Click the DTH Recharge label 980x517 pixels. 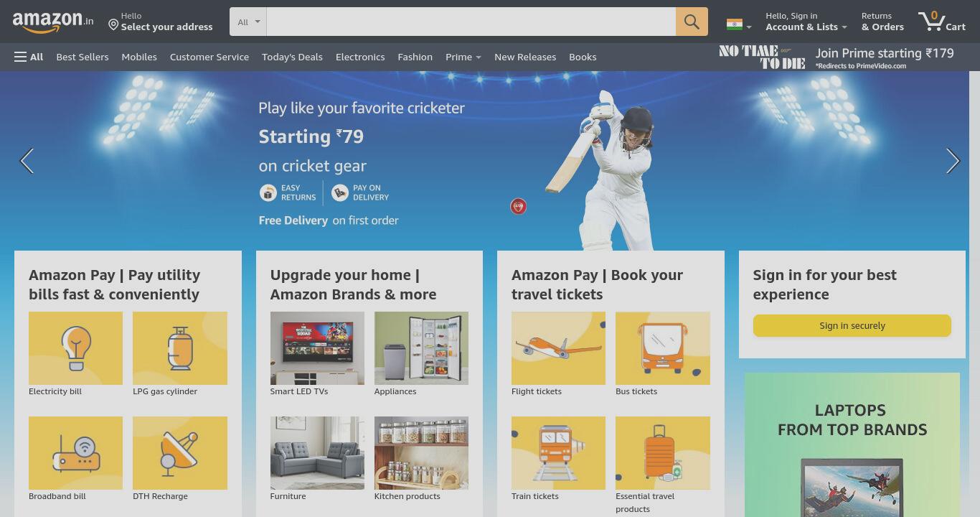coord(160,496)
